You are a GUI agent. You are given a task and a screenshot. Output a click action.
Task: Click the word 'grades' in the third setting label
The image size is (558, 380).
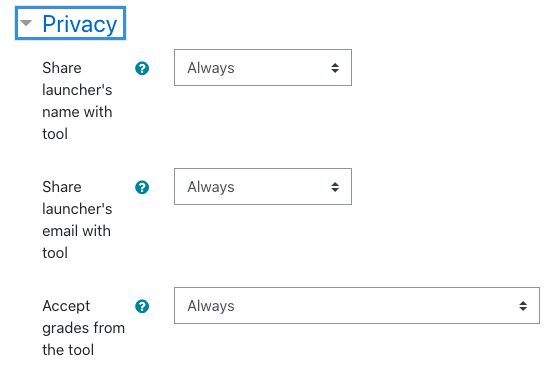[64, 328]
